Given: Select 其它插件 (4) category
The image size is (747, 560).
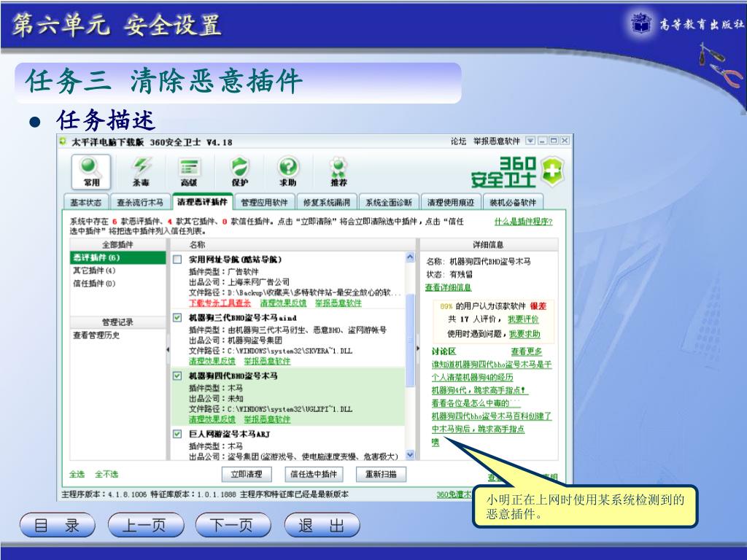Looking at the screenshot, I should [94, 271].
